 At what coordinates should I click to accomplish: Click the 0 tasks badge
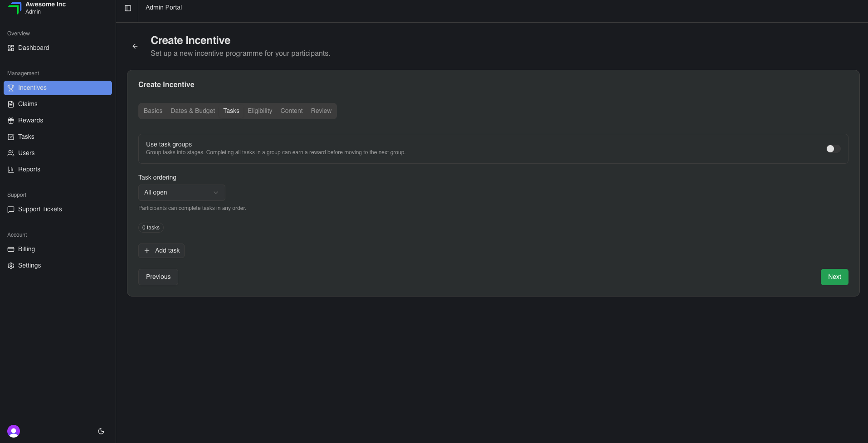pyautogui.click(x=151, y=228)
